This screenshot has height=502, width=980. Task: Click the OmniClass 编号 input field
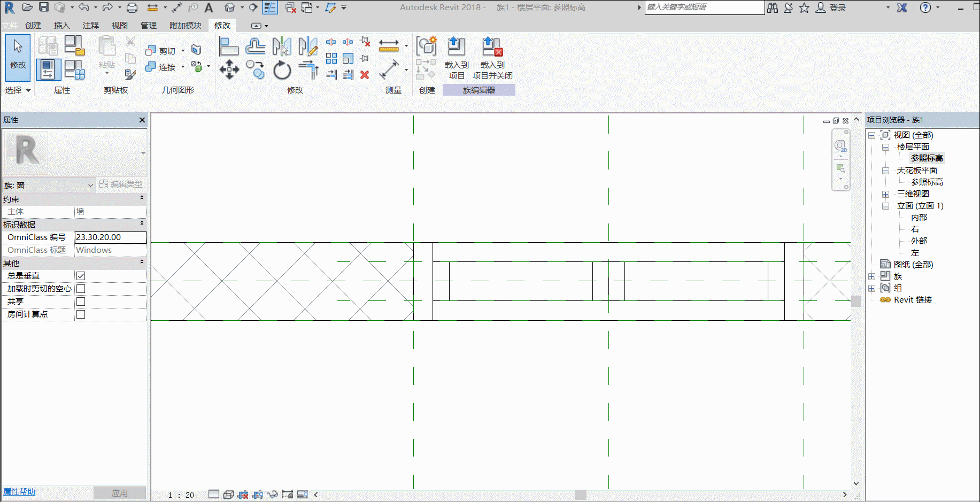click(110, 237)
